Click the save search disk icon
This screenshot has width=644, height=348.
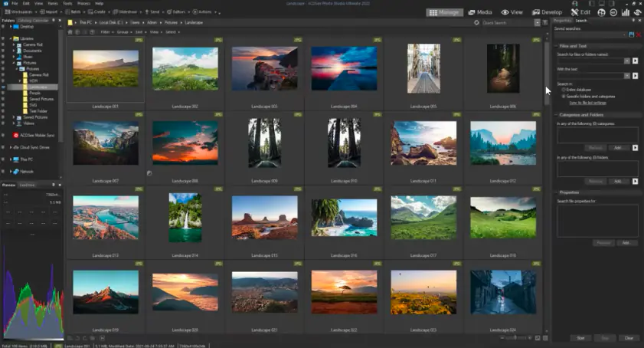point(631,35)
